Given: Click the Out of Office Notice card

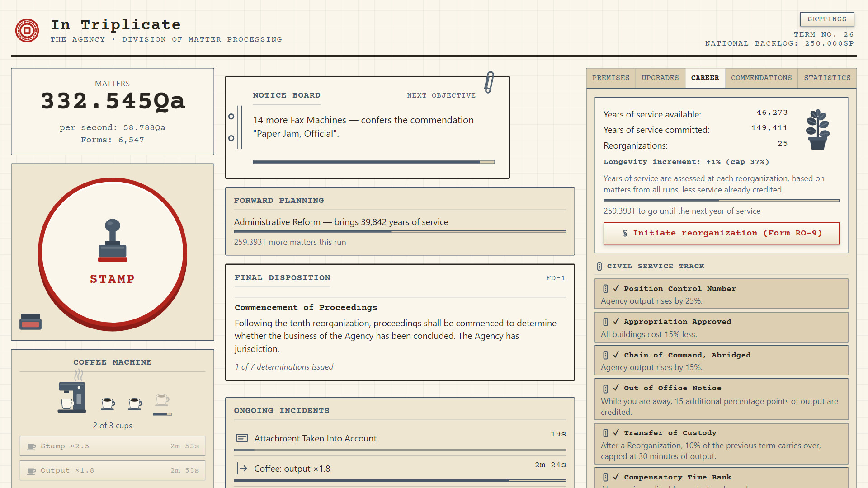Looking at the screenshot, I should pos(721,399).
